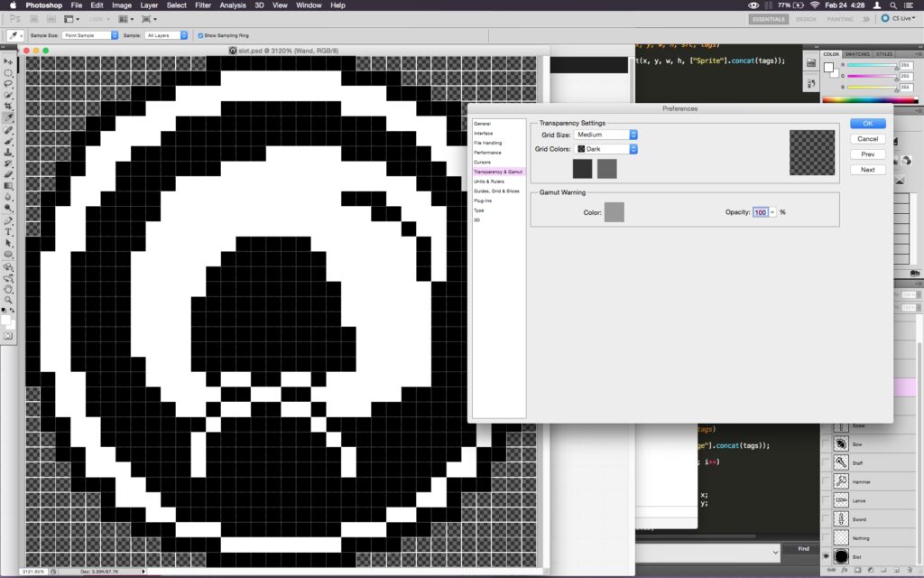
Task: Show the Hammer layer
Action: pos(827,482)
